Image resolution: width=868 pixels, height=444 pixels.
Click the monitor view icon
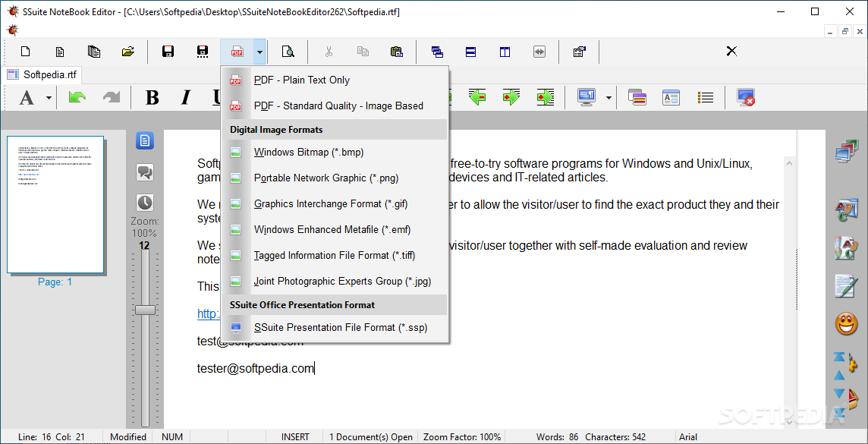tap(587, 97)
